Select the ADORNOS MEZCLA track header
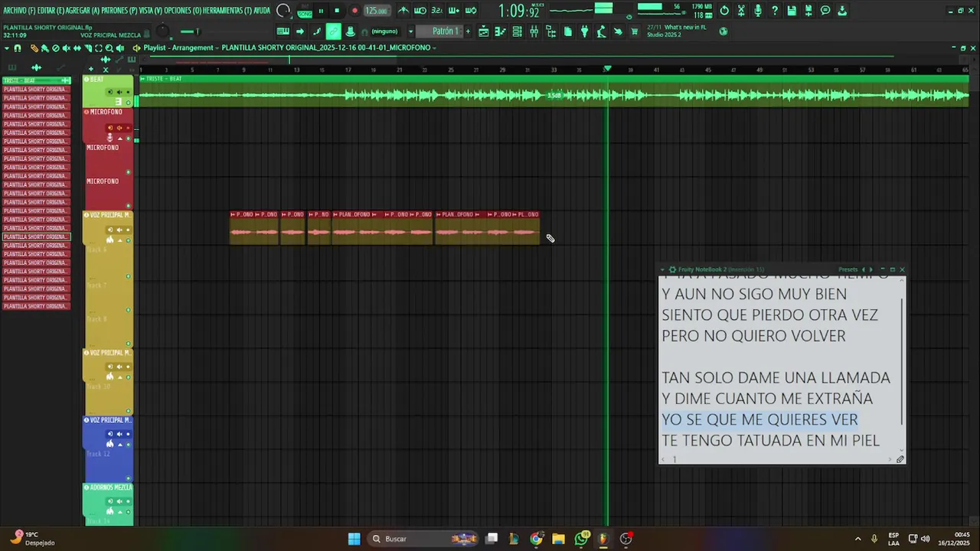Image resolution: width=980 pixels, height=551 pixels. point(108,487)
